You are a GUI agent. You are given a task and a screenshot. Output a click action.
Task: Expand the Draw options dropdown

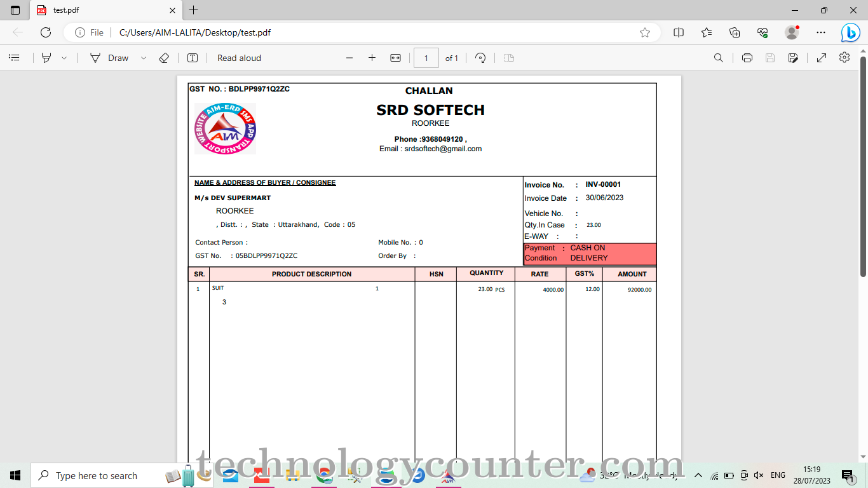click(x=144, y=58)
